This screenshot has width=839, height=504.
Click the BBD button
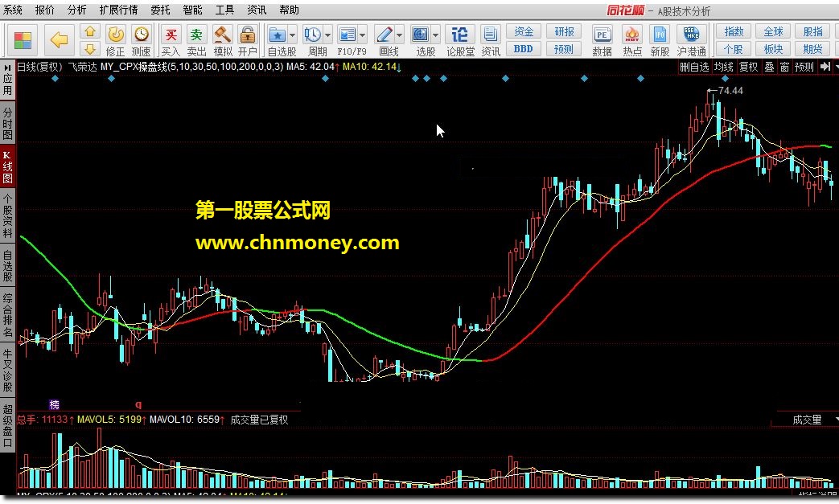pos(524,49)
